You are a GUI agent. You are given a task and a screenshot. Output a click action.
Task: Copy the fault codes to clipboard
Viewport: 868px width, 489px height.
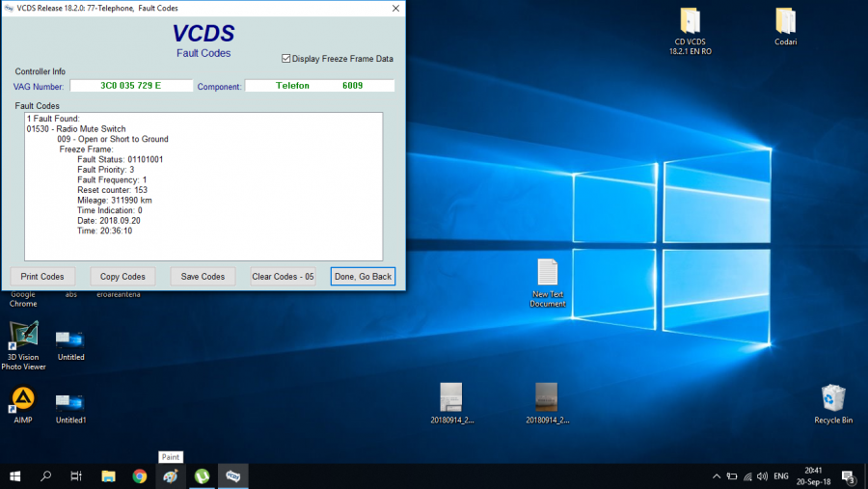tap(122, 277)
